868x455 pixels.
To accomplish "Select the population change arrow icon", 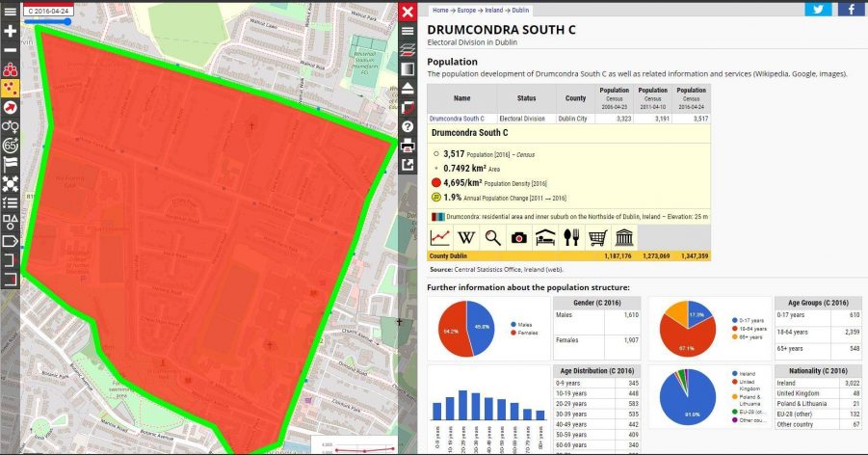I will click(10, 108).
